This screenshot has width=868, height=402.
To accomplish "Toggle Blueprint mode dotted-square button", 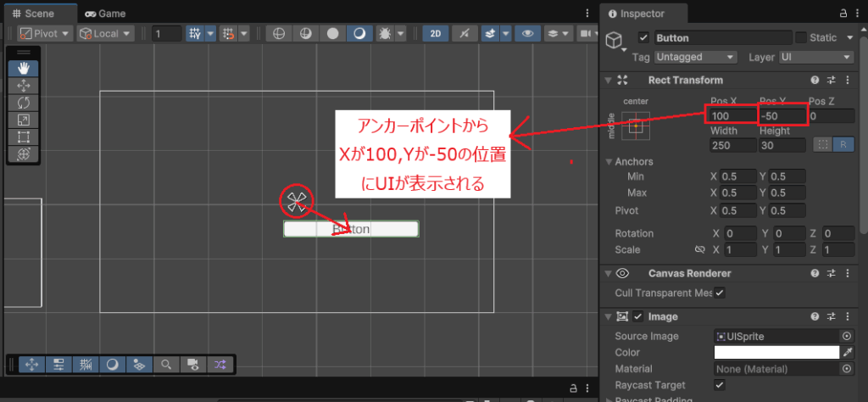I will 822,145.
